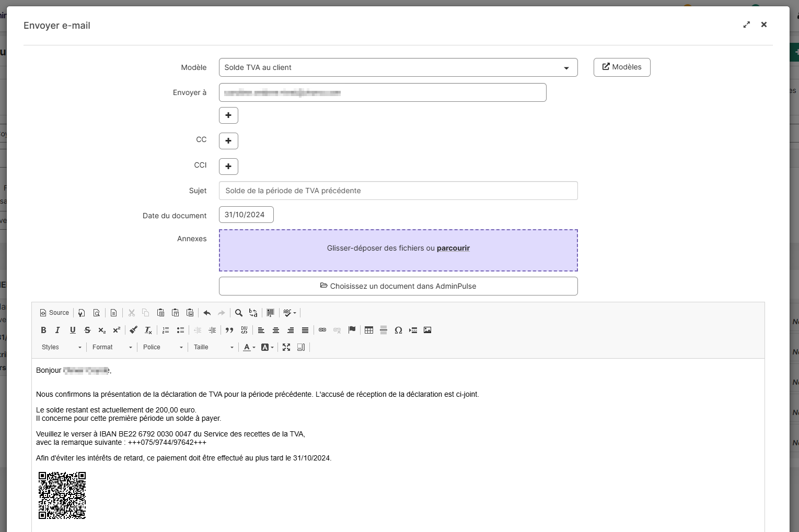Click the Sujet input field
Screen dimensions: 799x532
point(398,191)
